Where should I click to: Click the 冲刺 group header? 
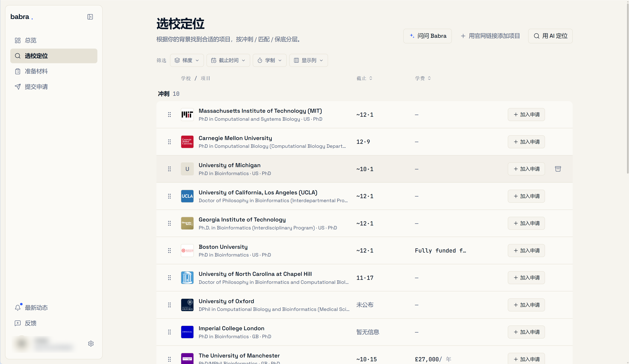click(x=169, y=94)
